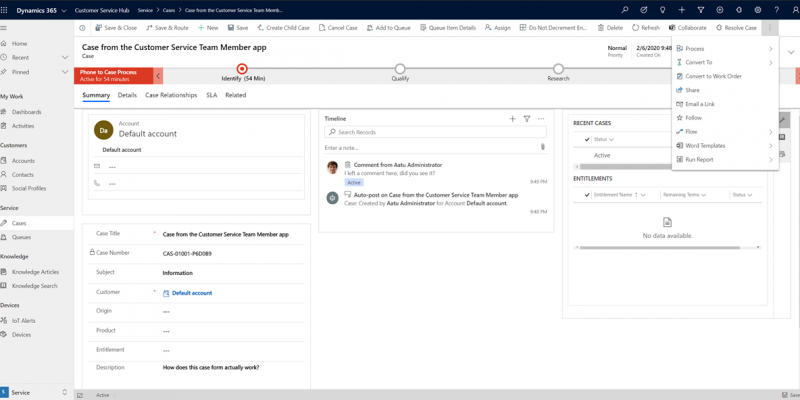The image size is (800, 400).
Task: Go to Dashboards in sidebar
Action: (27, 112)
